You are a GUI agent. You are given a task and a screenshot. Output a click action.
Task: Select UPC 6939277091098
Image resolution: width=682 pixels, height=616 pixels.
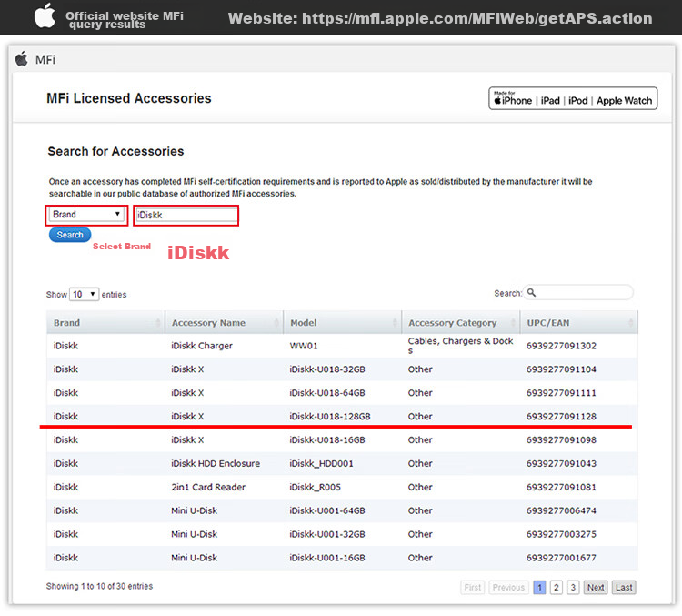click(561, 439)
